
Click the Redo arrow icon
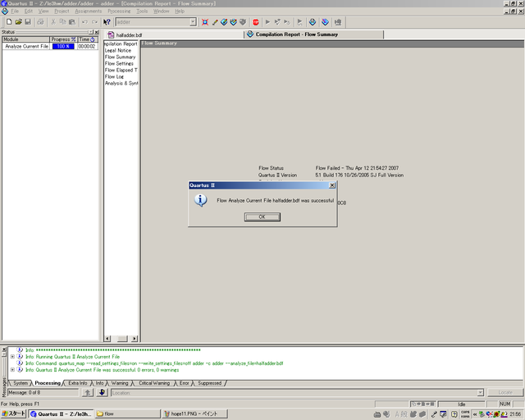coord(94,22)
